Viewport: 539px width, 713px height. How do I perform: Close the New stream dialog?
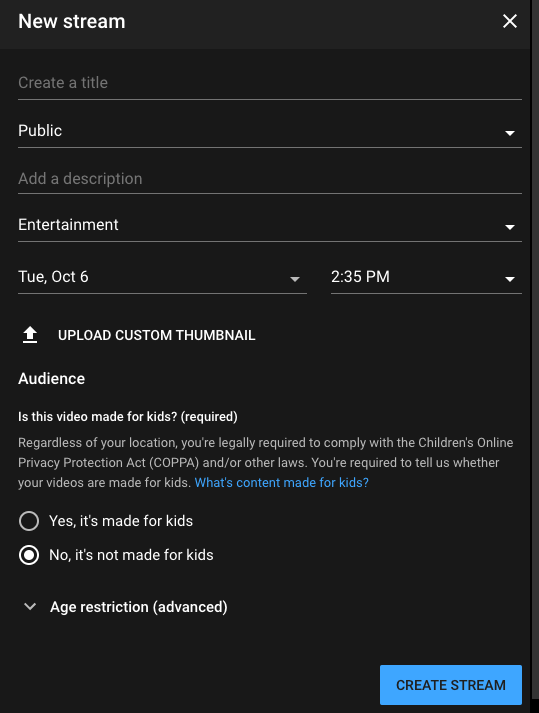coord(509,21)
